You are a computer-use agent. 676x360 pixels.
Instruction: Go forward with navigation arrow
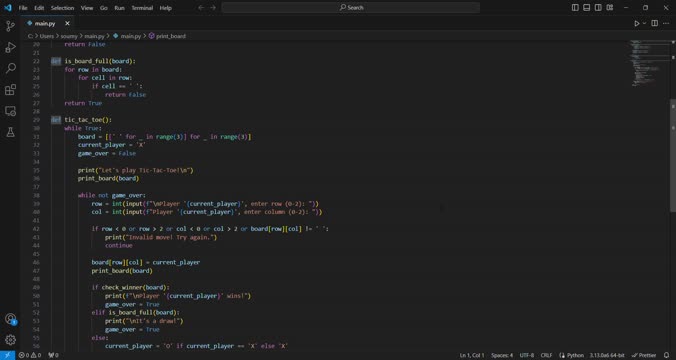[213, 8]
